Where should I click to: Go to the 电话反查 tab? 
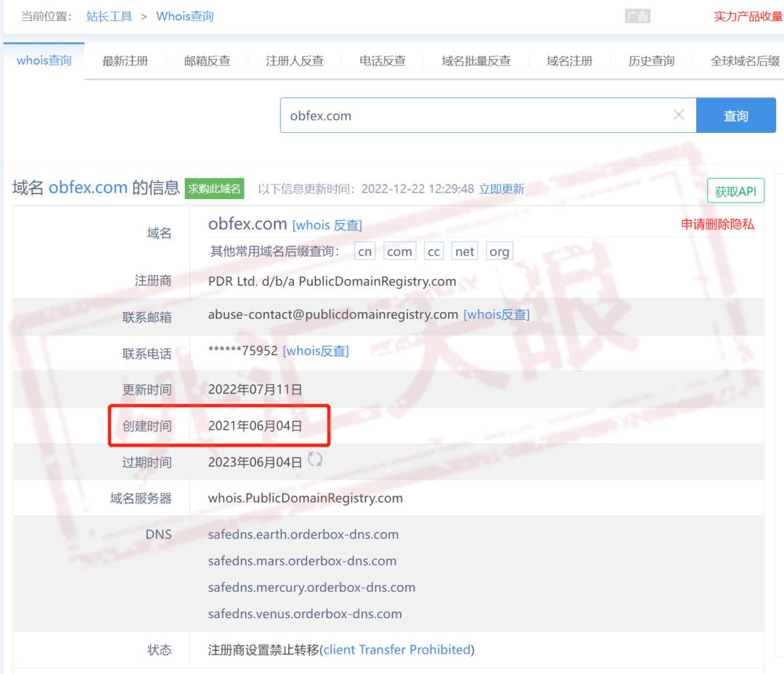pyautogui.click(x=383, y=61)
